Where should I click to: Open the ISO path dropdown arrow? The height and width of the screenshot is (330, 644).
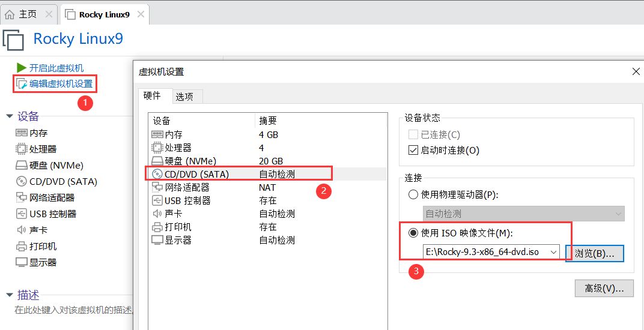554,251
